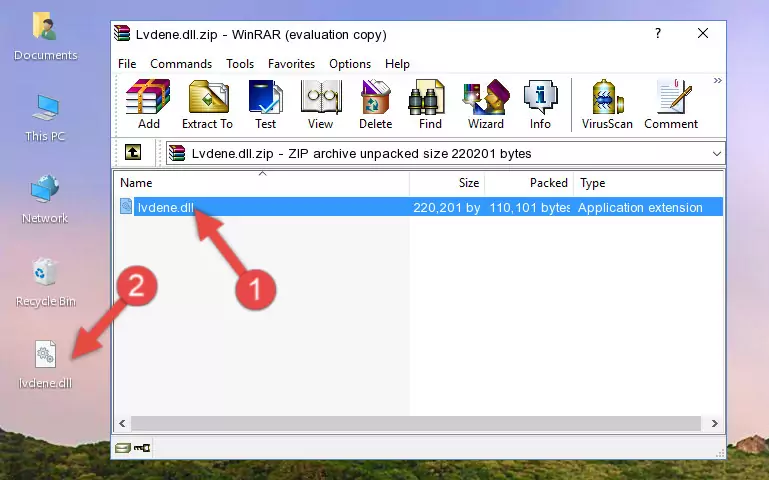This screenshot has width=769, height=480.
Task: Close the WinRAR window
Action: [703, 33]
